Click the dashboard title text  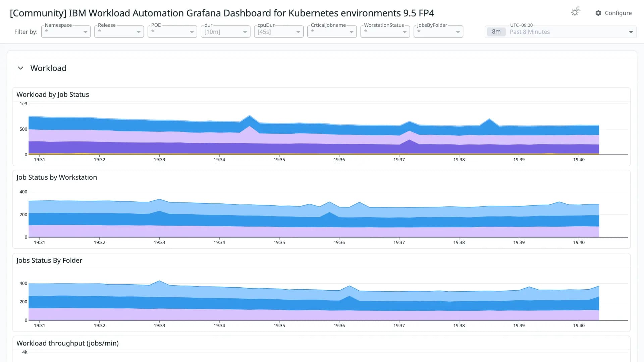click(222, 13)
